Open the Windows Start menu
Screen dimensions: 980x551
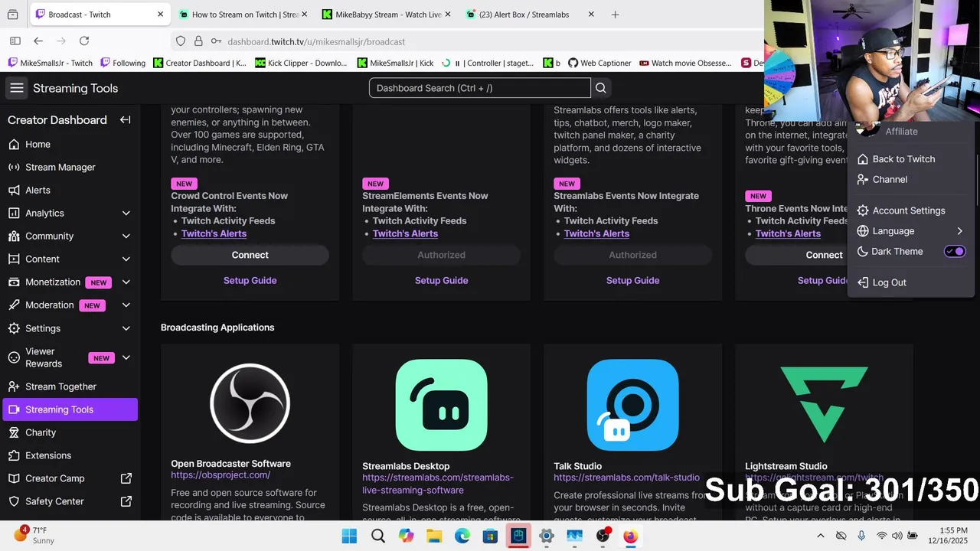point(349,536)
